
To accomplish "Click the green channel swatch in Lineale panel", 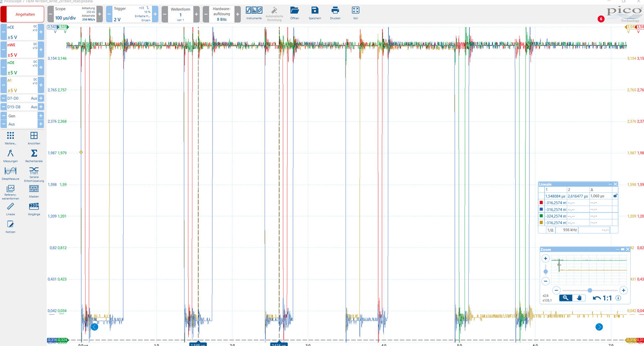I will (x=541, y=216).
